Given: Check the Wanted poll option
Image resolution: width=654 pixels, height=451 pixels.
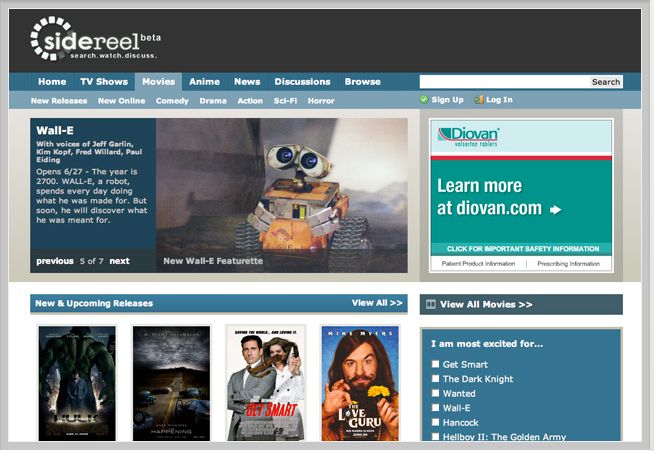Looking at the screenshot, I should pyautogui.click(x=435, y=393).
